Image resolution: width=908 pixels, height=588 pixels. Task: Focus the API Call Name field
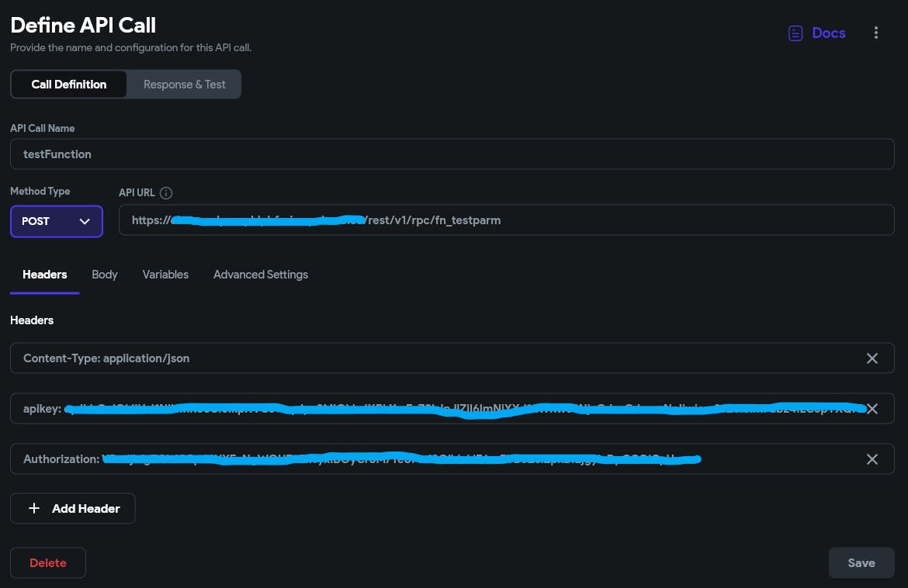(452, 154)
